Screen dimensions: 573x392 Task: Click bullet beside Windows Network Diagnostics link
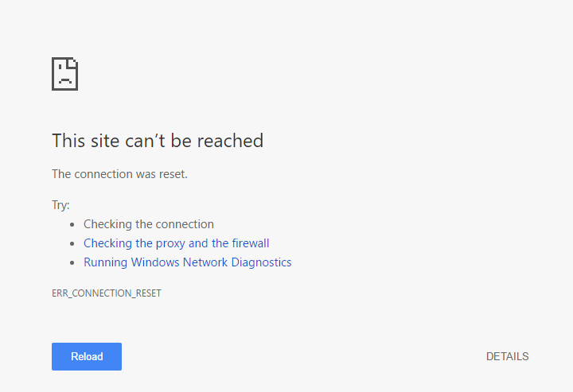tap(72, 262)
